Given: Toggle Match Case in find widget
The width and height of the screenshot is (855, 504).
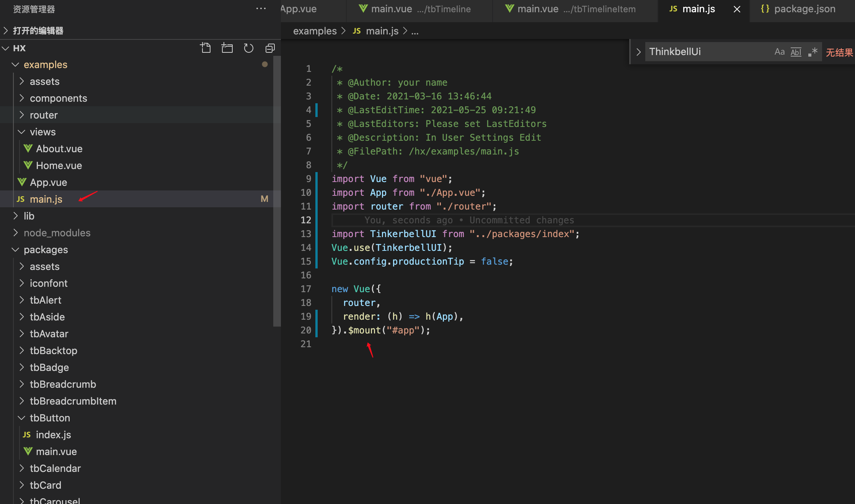Looking at the screenshot, I should pos(780,52).
